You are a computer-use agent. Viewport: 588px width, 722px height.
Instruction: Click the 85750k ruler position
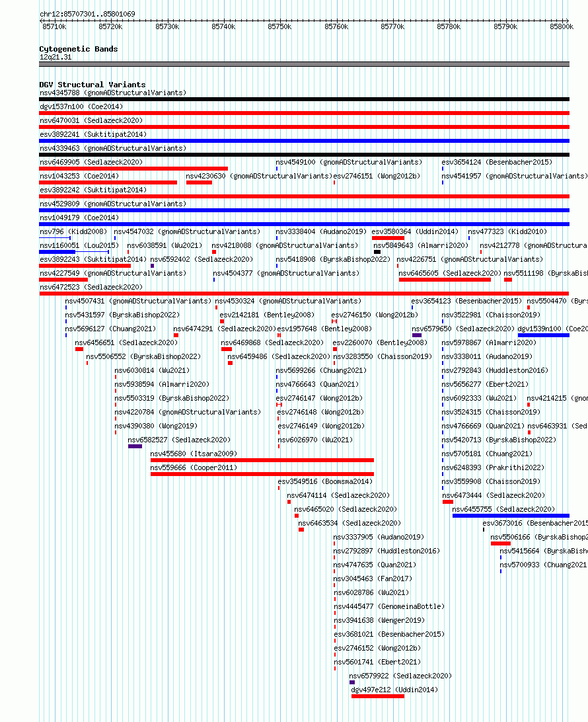[x=279, y=26]
